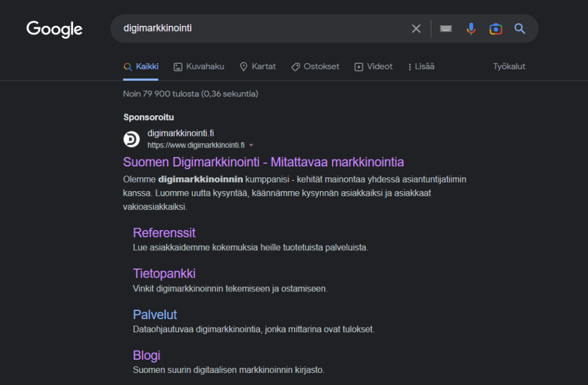Viewport: 588px width, 385px height.
Task: Open the Referenssit sitelink
Action: (164, 233)
